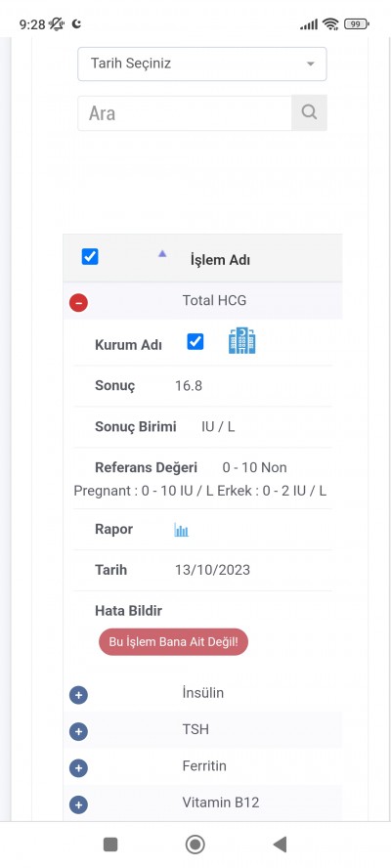Expand the Vitamin B12 row
Image resolution: width=391 pixels, height=868 pixels.
point(78,804)
